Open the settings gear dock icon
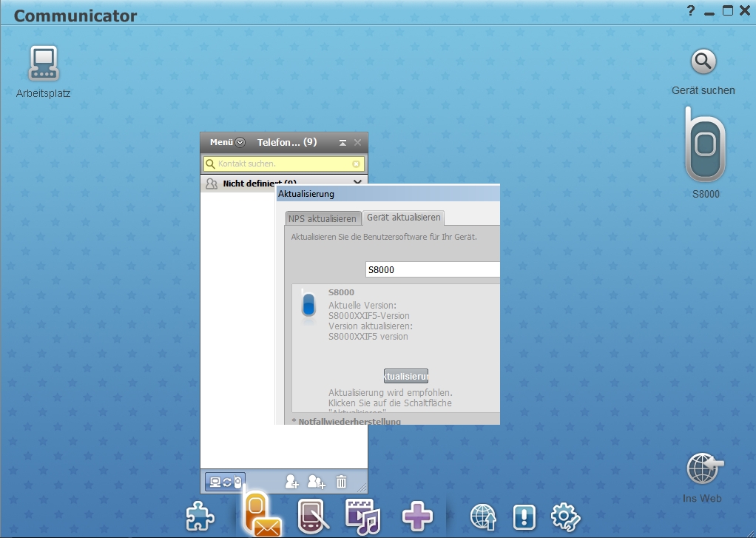 [x=565, y=517]
